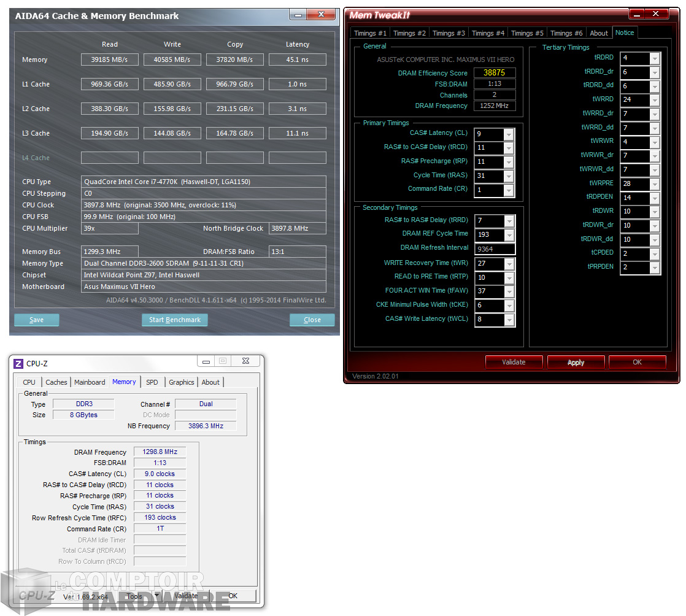Select the Mainboard tab in CPU-Z
The width and height of the screenshot is (686, 616).
coord(90,382)
